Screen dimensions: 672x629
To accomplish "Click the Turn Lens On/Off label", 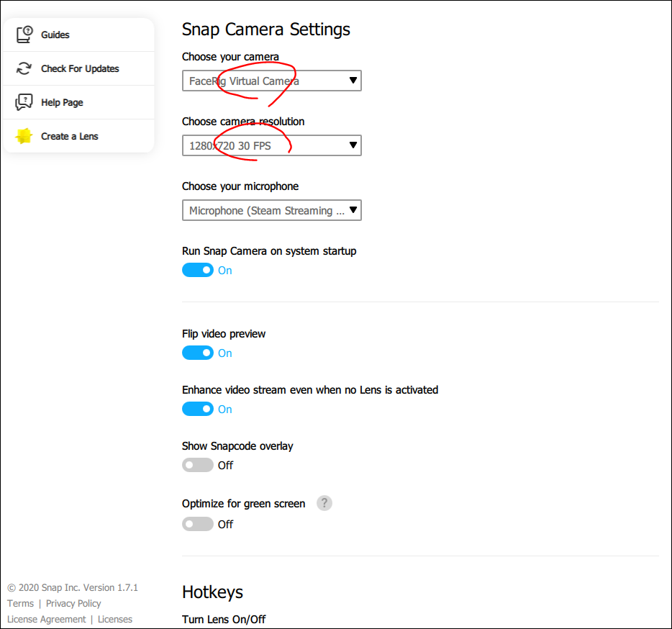I will click(224, 620).
